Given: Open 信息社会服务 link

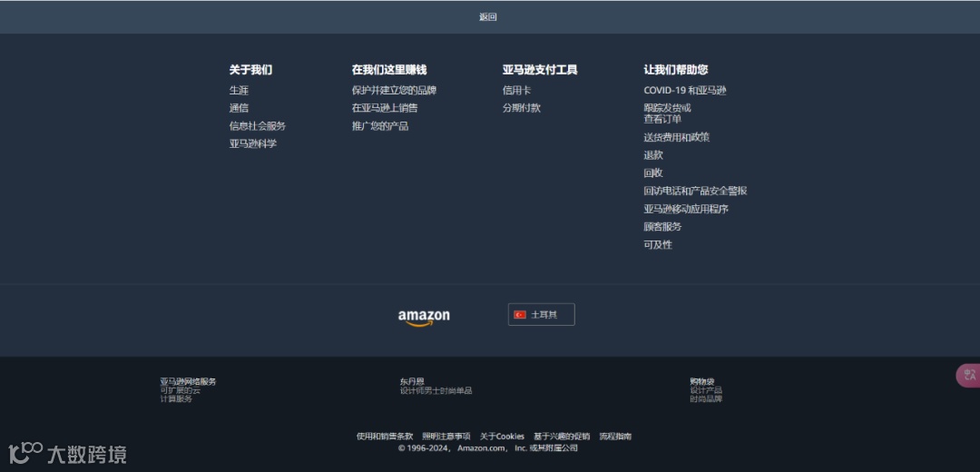Looking at the screenshot, I should 258,126.
